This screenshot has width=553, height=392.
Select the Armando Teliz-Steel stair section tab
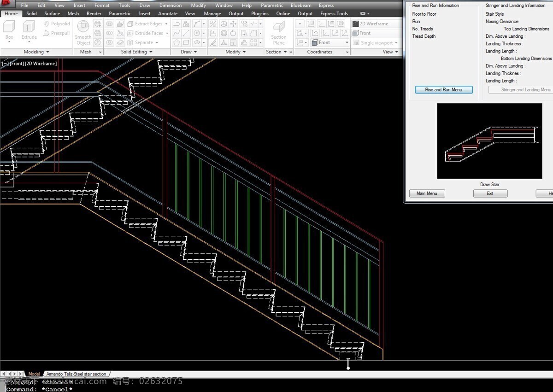pos(76,374)
